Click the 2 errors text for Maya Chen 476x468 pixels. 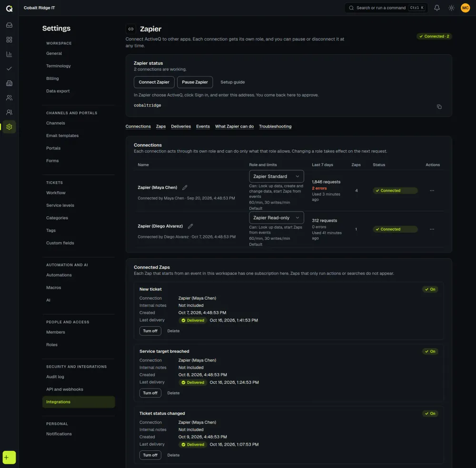[319, 188]
